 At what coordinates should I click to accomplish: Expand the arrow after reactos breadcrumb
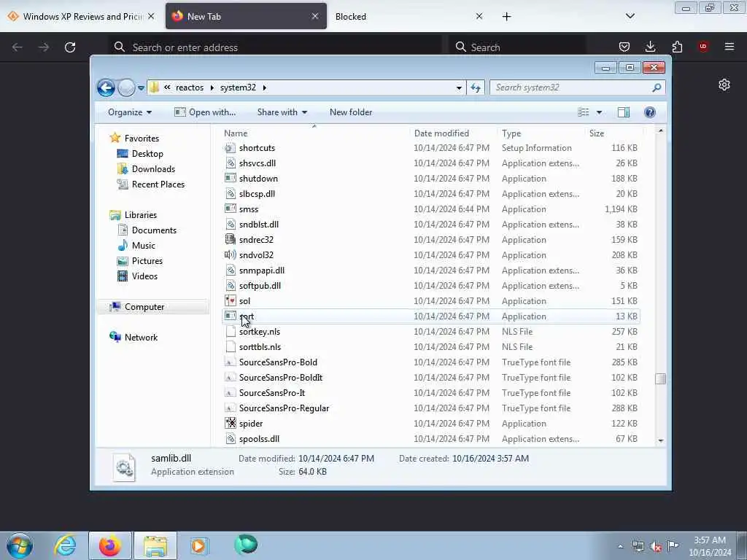[x=212, y=87]
